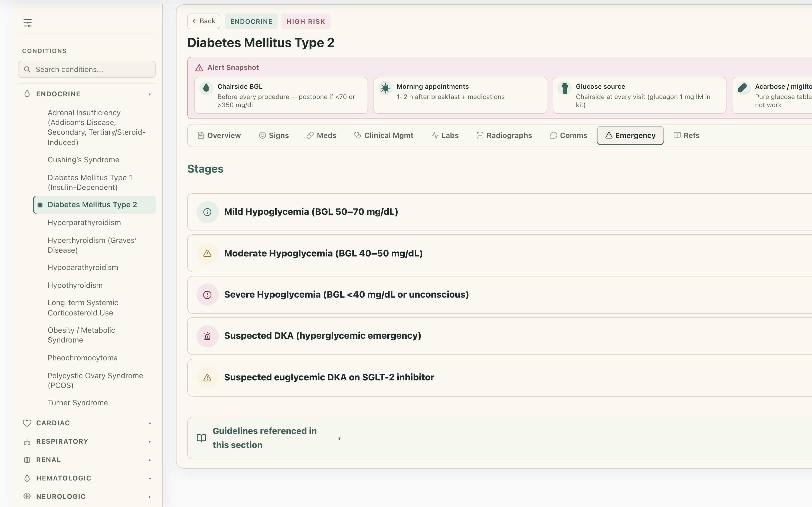Expand the Severe Hypoglycemia stage
The image size is (812, 507).
pos(500,295)
